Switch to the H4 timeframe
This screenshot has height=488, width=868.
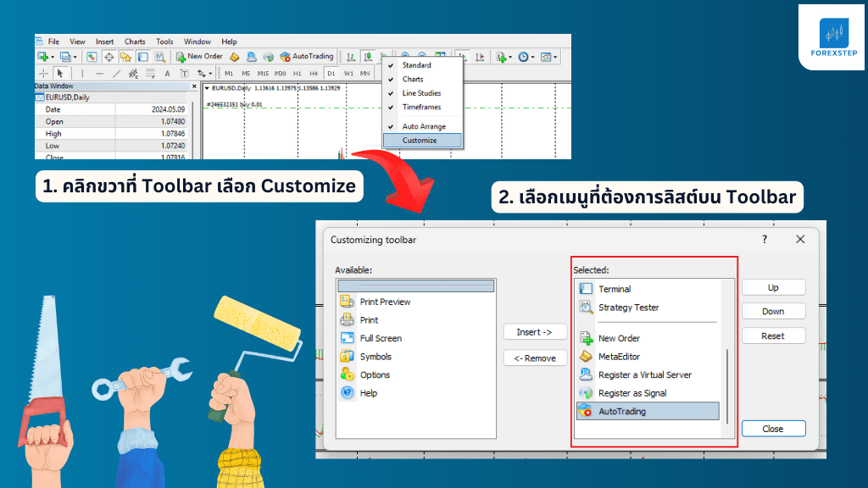(314, 74)
